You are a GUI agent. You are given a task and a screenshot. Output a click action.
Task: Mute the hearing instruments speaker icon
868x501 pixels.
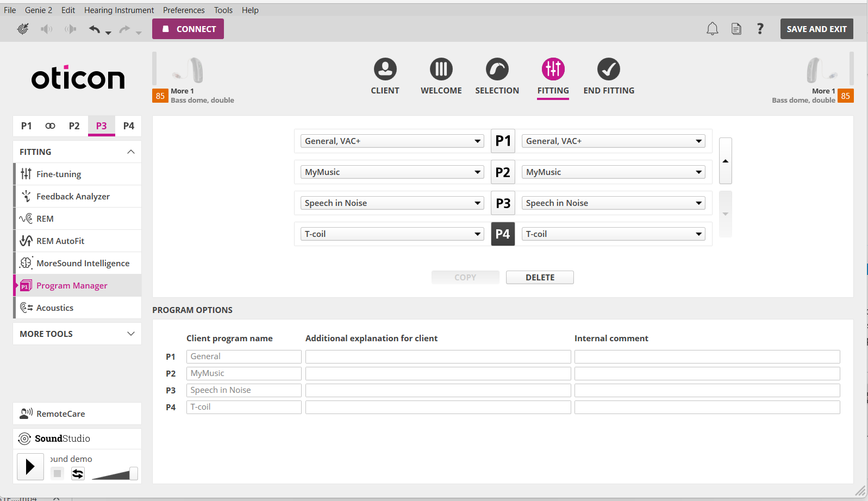pos(47,29)
